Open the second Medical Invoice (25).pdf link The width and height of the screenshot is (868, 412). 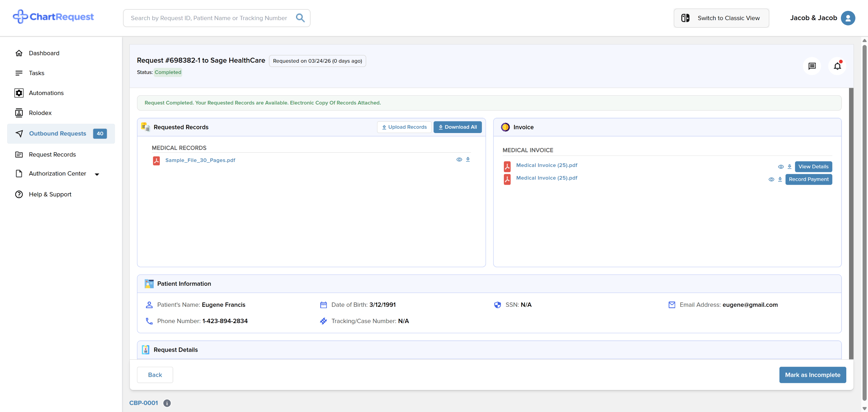point(547,178)
